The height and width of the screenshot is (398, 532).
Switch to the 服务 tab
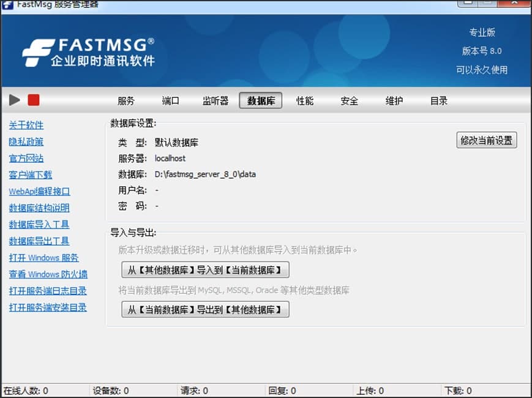(x=126, y=101)
